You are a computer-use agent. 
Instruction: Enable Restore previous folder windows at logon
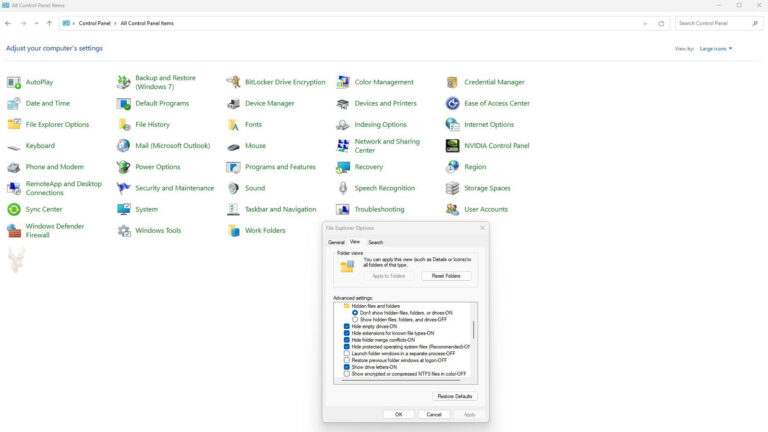click(x=347, y=360)
